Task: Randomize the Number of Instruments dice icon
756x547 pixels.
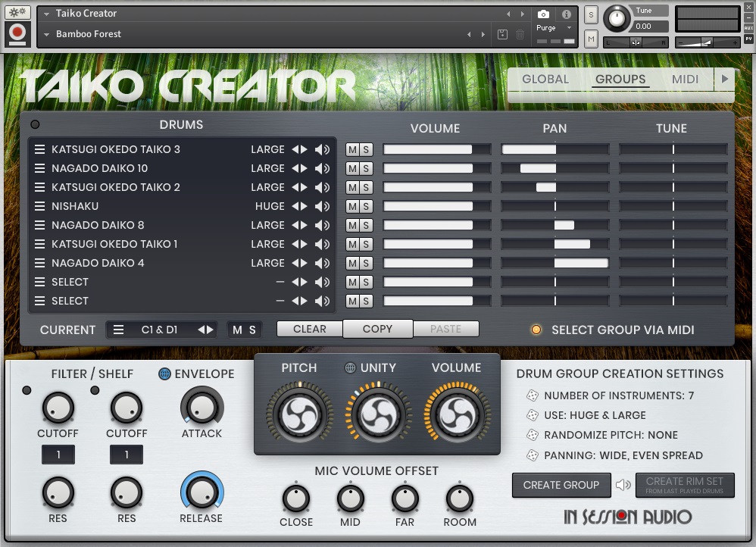Action: point(533,395)
